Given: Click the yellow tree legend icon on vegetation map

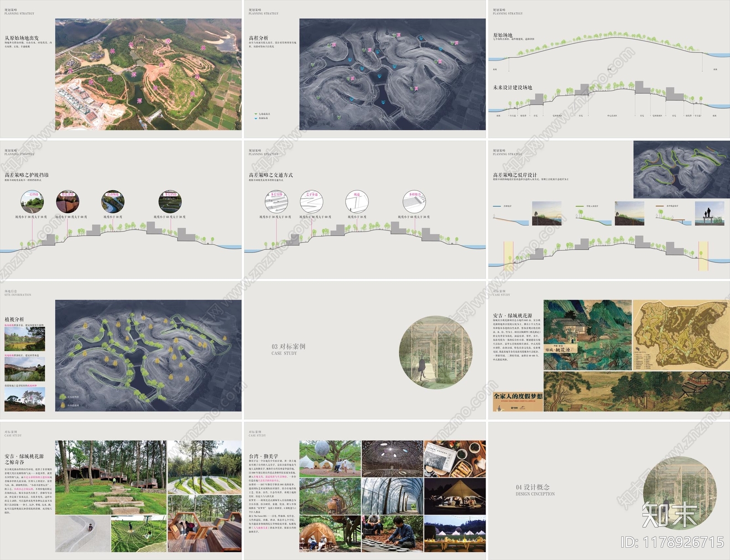Looking at the screenshot, I should pyautogui.click(x=63, y=405).
